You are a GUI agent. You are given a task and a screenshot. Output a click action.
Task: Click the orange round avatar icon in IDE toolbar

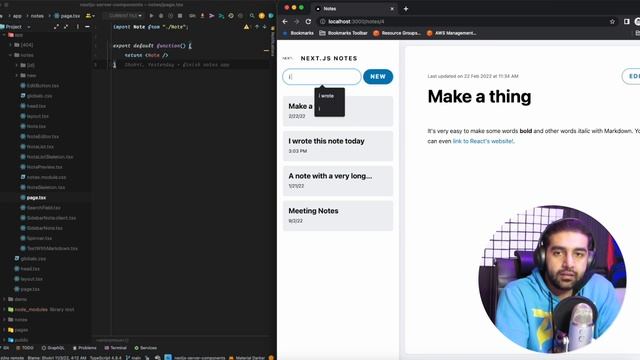click(x=262, y=16)
